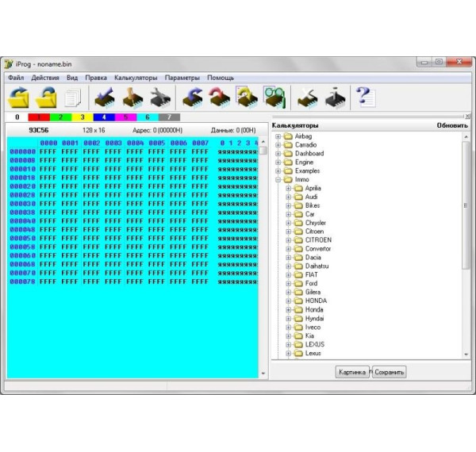
Task: Select the red buffer tab numbered 1
Action: (38, 117)
